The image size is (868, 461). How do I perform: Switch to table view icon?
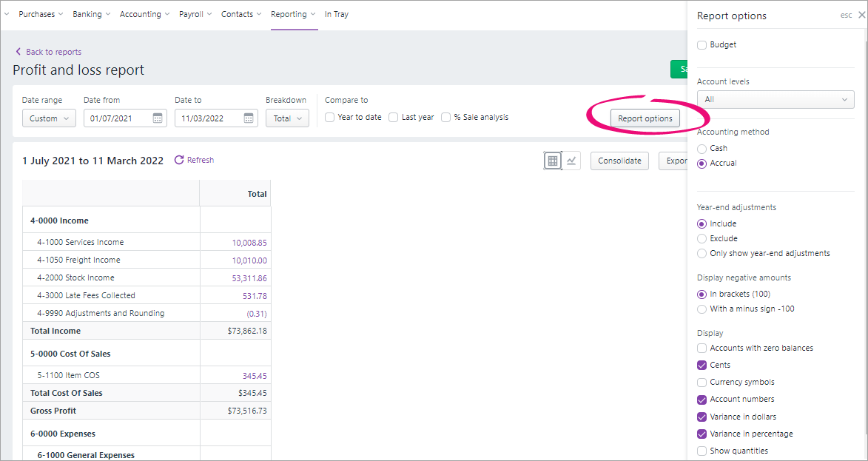(x=553, y=161)
